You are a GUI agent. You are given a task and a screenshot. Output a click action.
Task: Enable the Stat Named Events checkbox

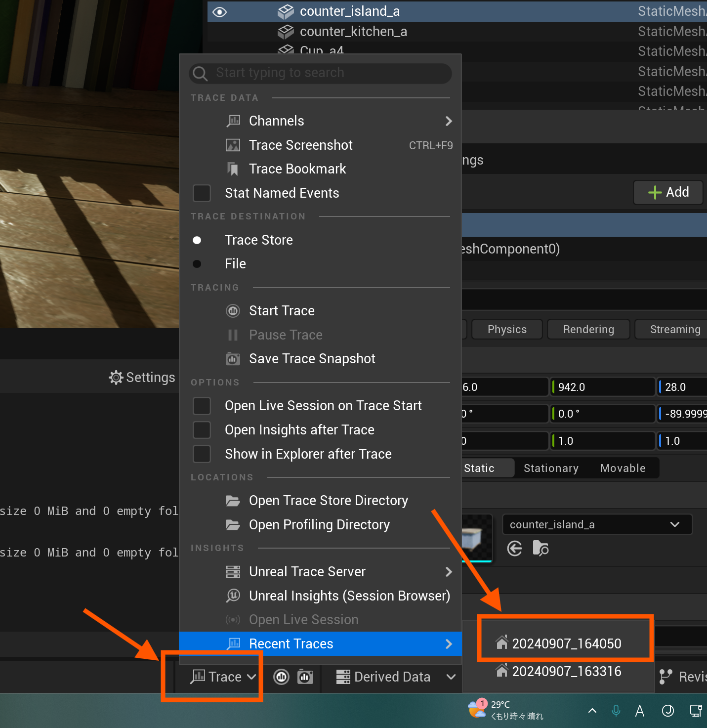(x=202, y=193)
